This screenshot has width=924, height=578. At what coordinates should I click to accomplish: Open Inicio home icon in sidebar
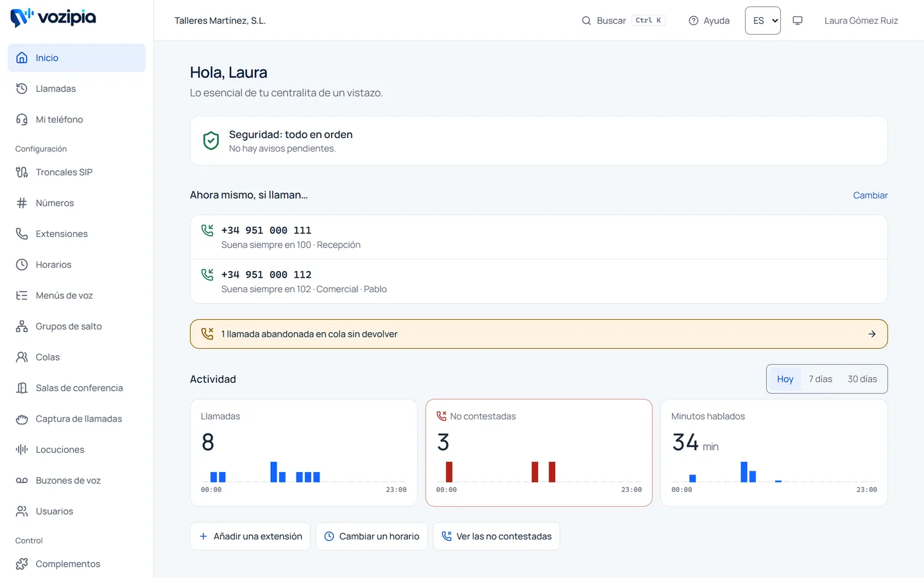tap(22, 58)
